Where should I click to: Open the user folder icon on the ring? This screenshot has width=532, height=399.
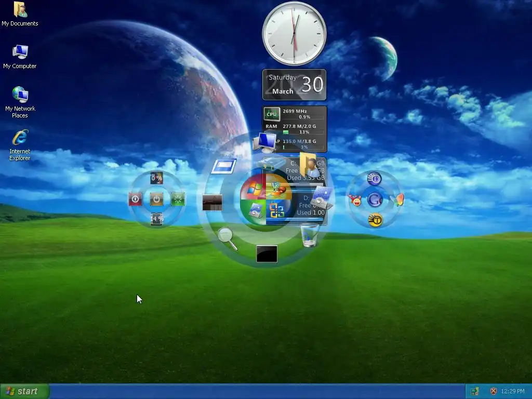coord(309,165)
